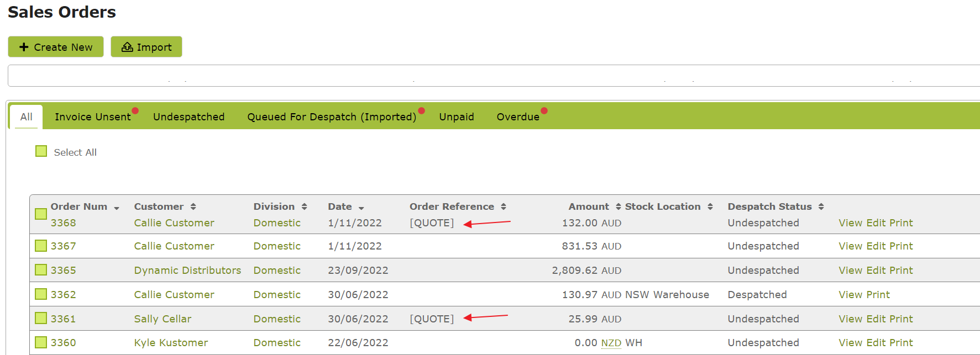Click View for order 3367
This screenshot has height=355, width=980.
pos(851,246)
